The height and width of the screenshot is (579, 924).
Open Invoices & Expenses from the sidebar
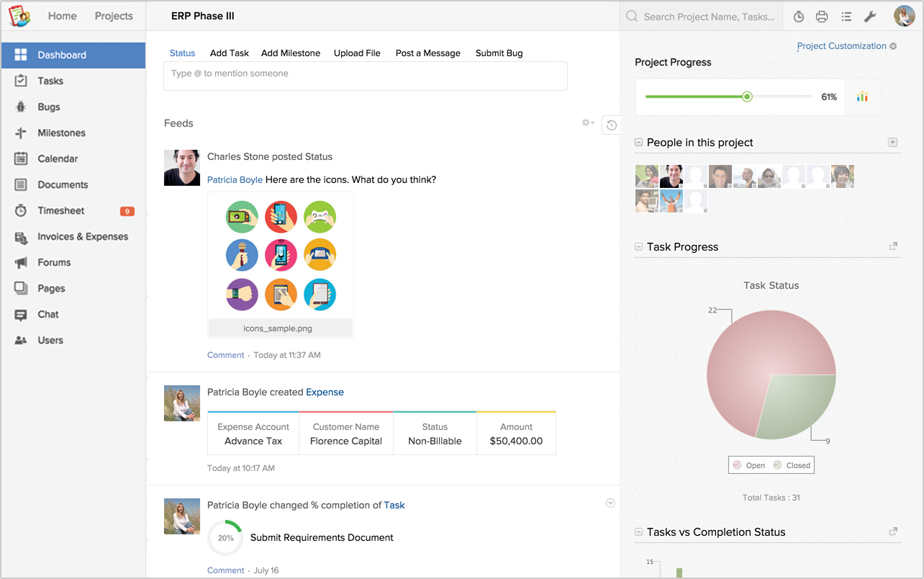pos(83,236)
